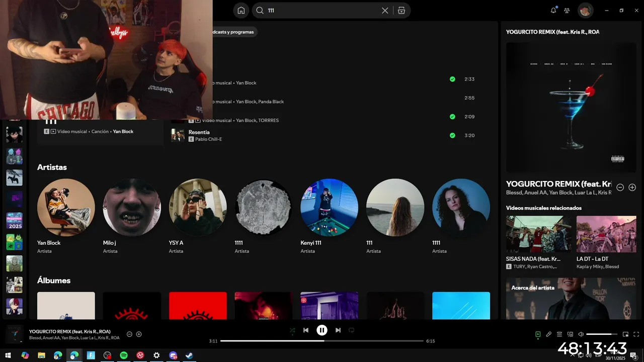The height and width of the screenshot is (362, 644).
Task: Open the miniplayer icon
Action: tap(626, 334)
